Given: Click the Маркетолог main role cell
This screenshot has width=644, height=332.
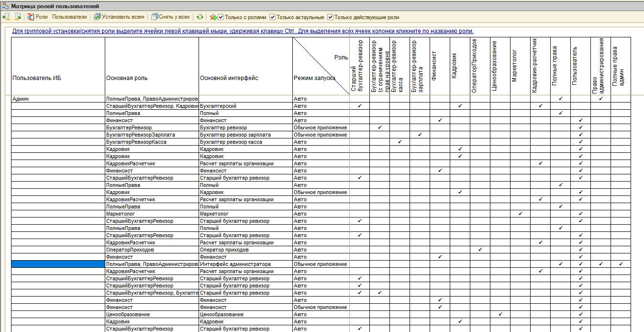Looking at the screenshot, I should [152, 214].
